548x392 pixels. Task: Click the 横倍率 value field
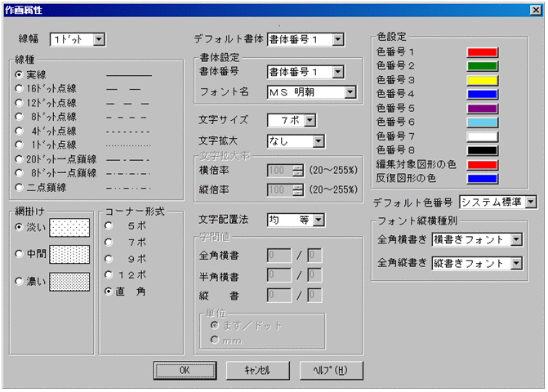(x=281, y=171)
